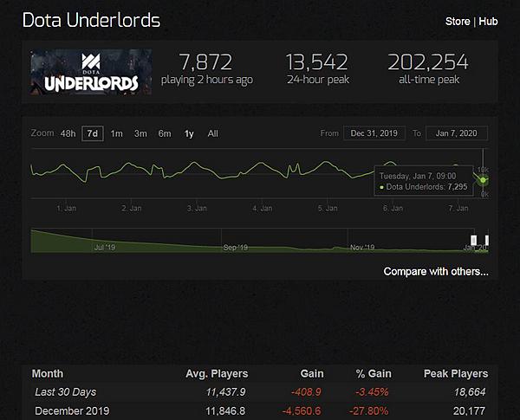
Task: Click the 20,177 peak players value
Action: pyautogui.click(x=470, y=411)
